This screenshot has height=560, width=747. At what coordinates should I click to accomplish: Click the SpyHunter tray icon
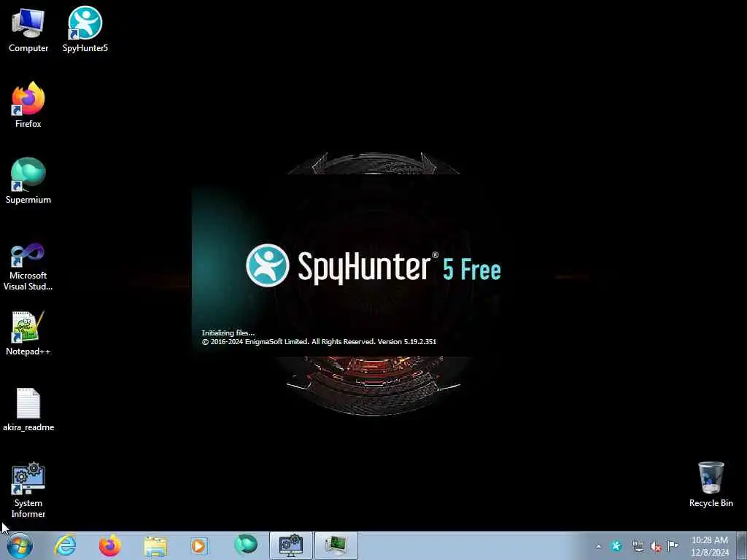616,546
